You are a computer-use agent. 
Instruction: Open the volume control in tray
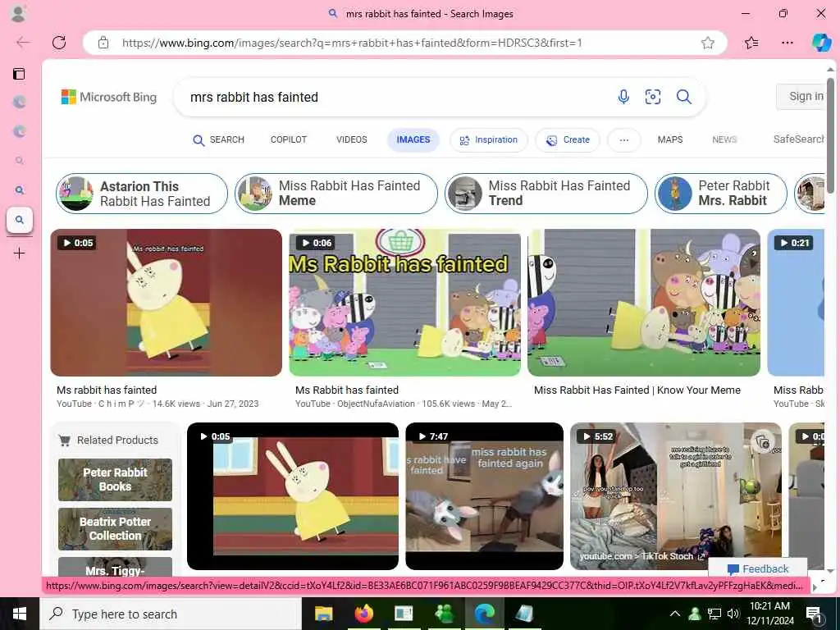(x=733, y=614)
